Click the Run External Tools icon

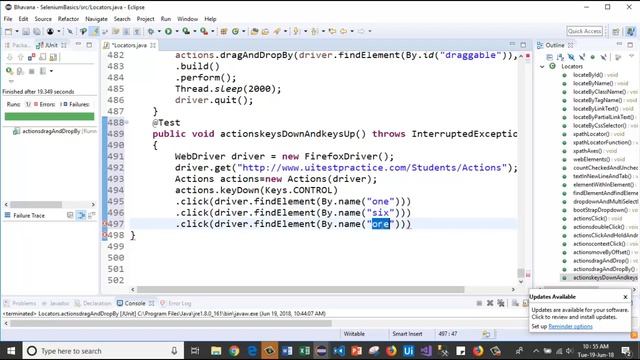pyautogui.click(x=204, y=31)
